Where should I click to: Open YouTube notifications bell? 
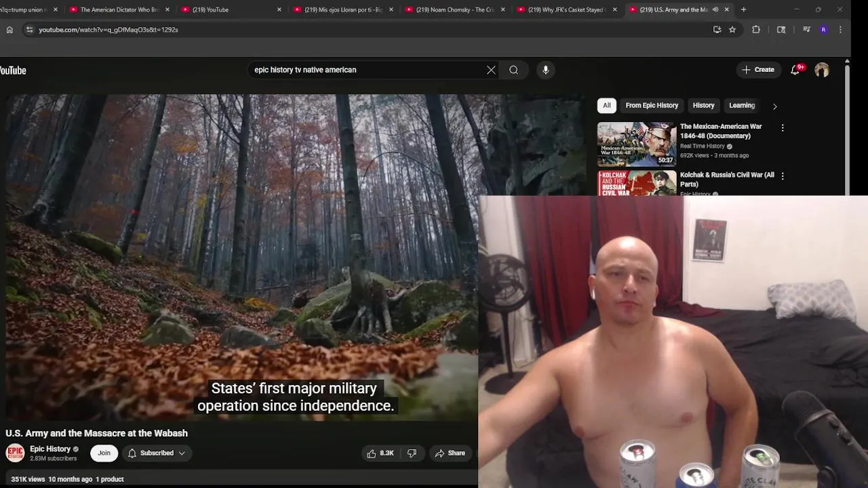point(795,70)
